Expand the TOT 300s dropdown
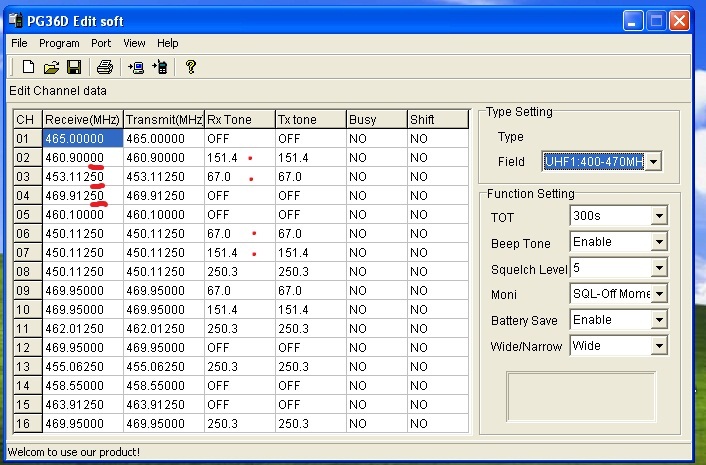Screen dimensions: 706x465 click(659, 216)
